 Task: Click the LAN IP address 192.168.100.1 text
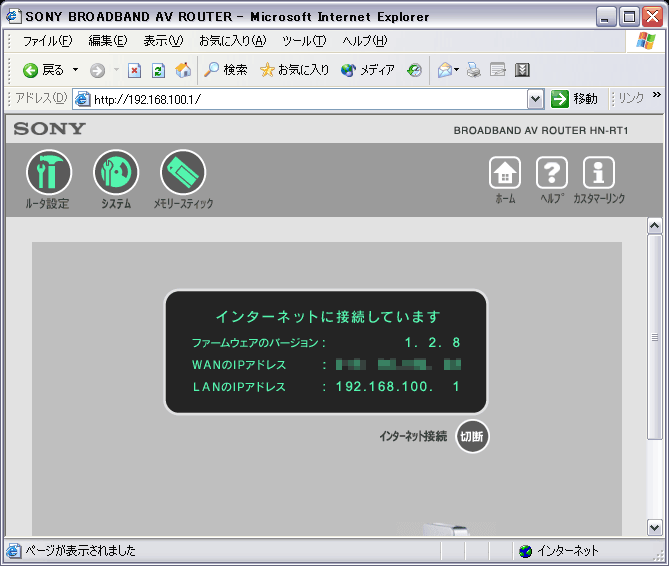[x=398, y=387]
